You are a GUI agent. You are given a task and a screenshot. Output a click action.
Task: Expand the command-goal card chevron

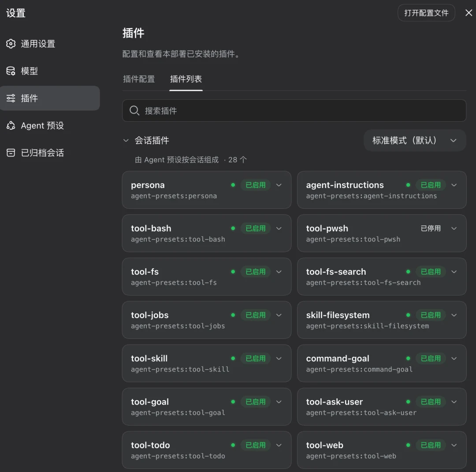[454, 359]
